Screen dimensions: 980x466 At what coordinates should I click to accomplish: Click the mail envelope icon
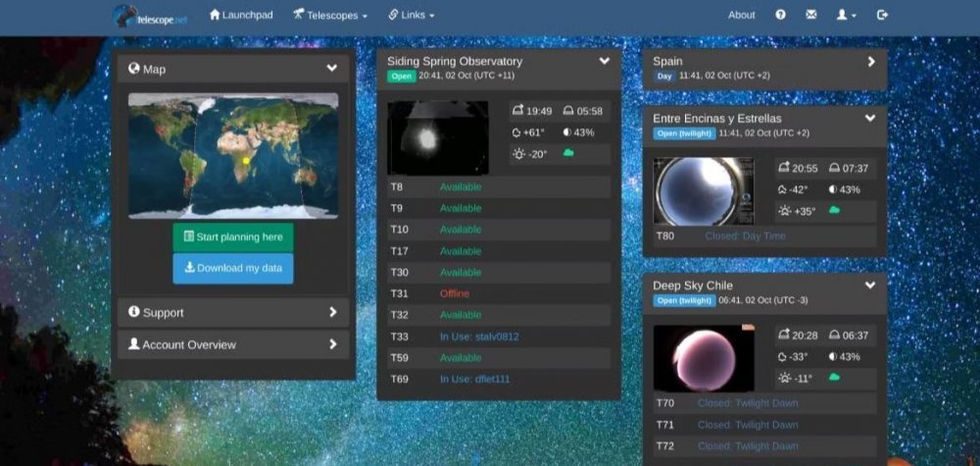coord(811,15)
